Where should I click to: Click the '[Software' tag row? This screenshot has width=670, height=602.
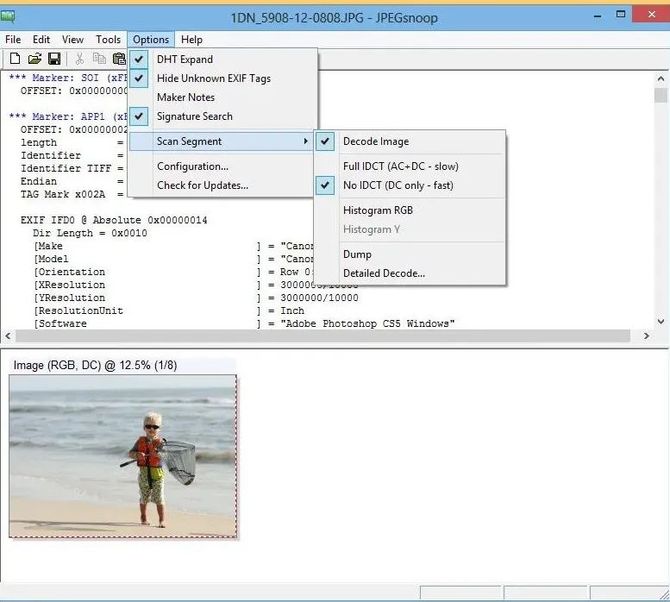[x=244, y=323]
